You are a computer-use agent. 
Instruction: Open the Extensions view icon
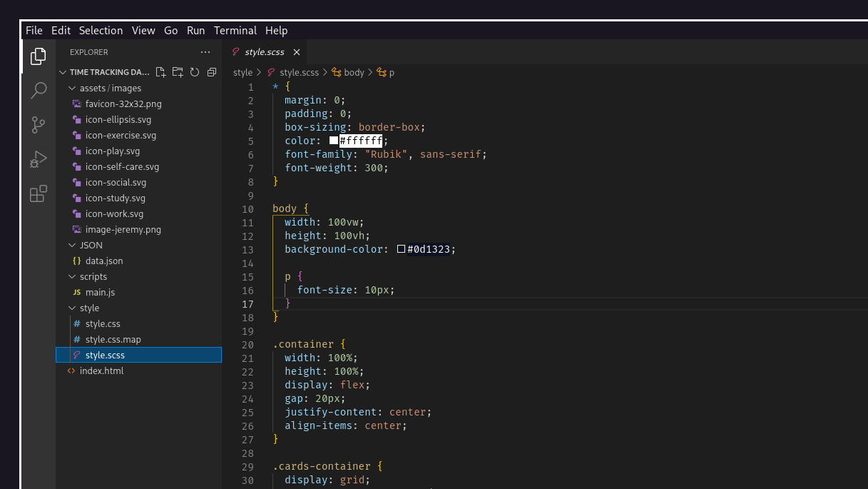click(x=38, y=193)
